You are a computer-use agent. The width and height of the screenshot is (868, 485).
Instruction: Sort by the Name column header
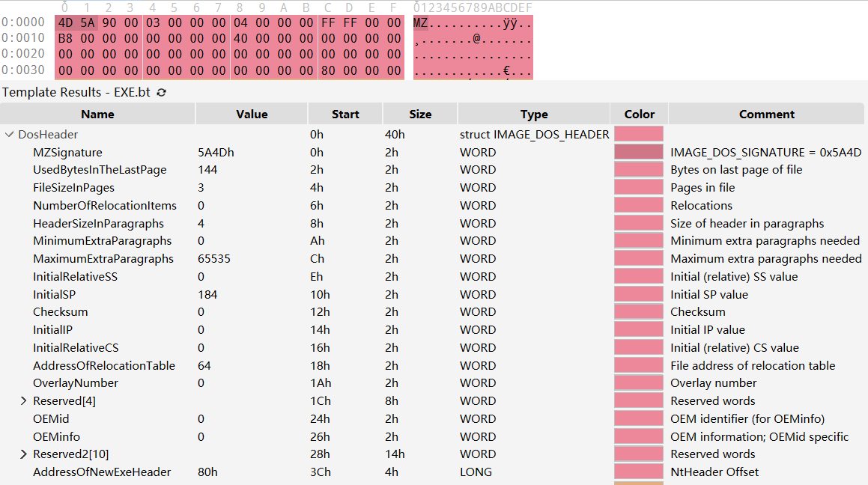coord(97,115)
